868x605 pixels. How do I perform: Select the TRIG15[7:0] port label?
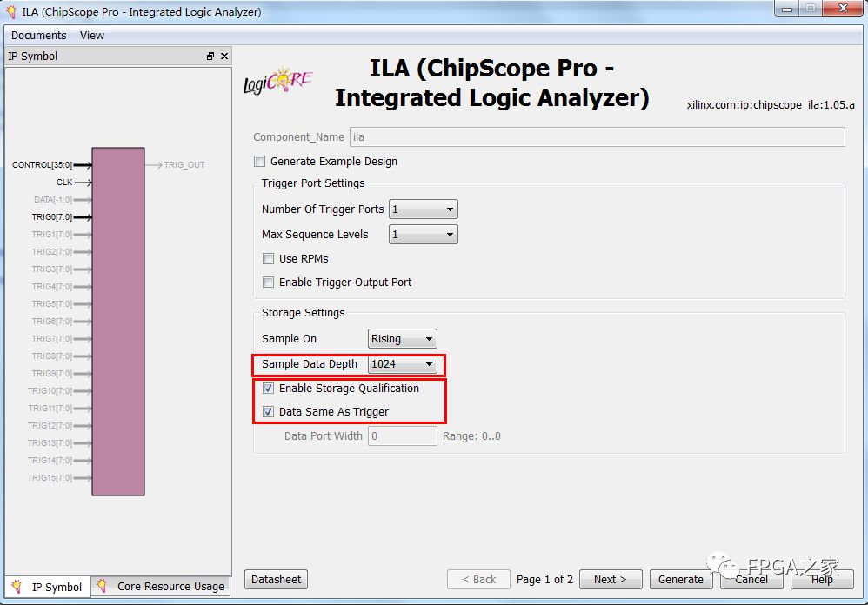point(50,478)
